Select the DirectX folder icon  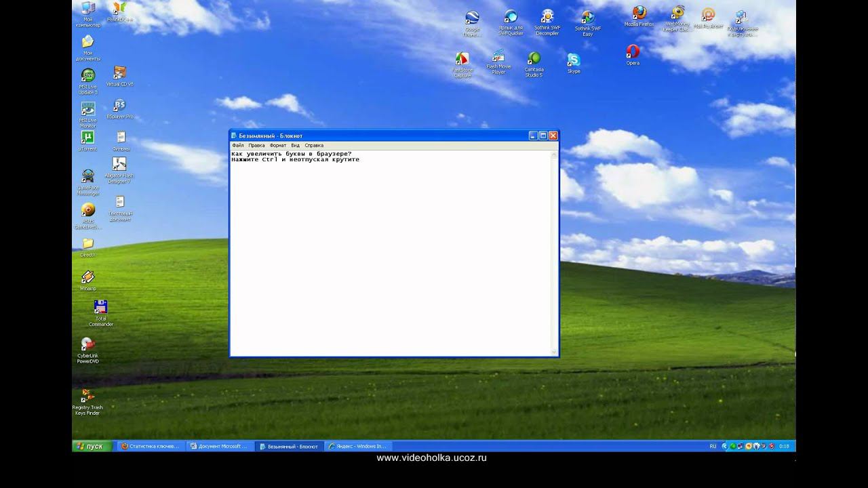88,247
